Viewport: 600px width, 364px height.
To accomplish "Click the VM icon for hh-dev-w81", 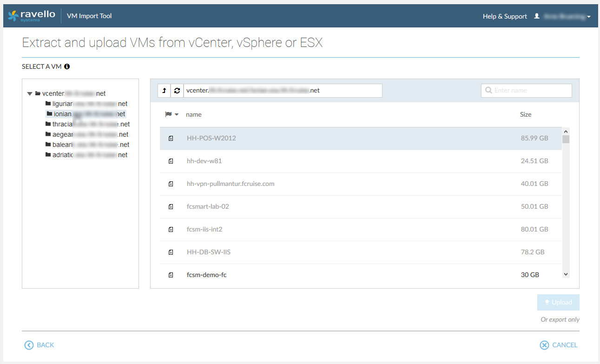I will coord(171,161).
